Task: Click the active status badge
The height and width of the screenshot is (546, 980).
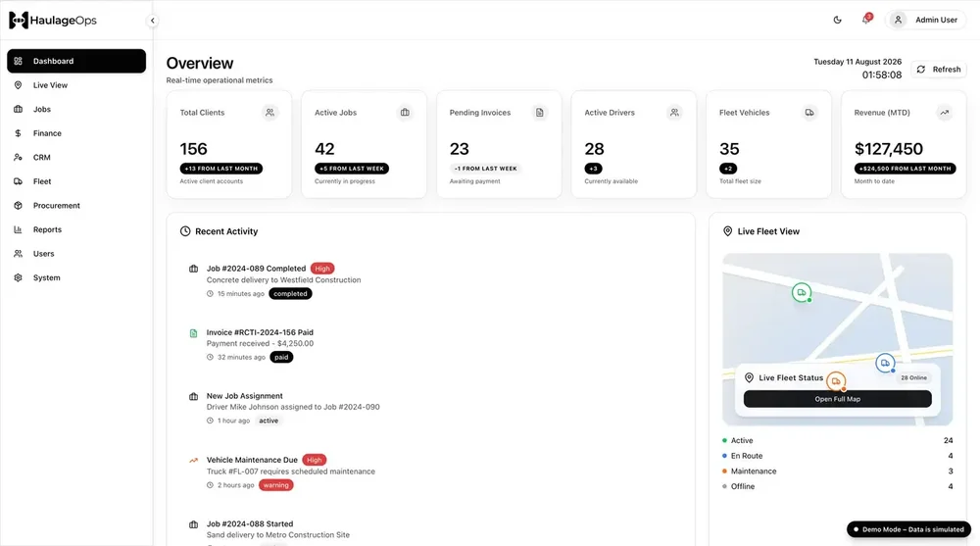Action: pos(269,421)
